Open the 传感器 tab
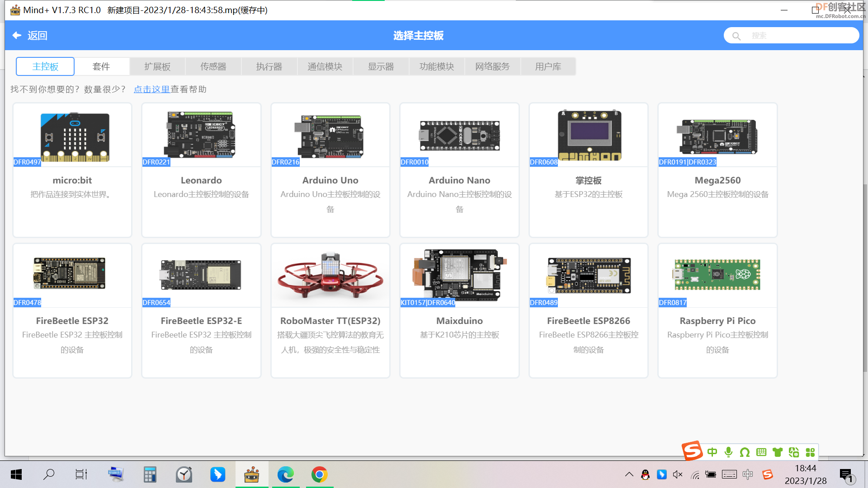 coord(213,66)
